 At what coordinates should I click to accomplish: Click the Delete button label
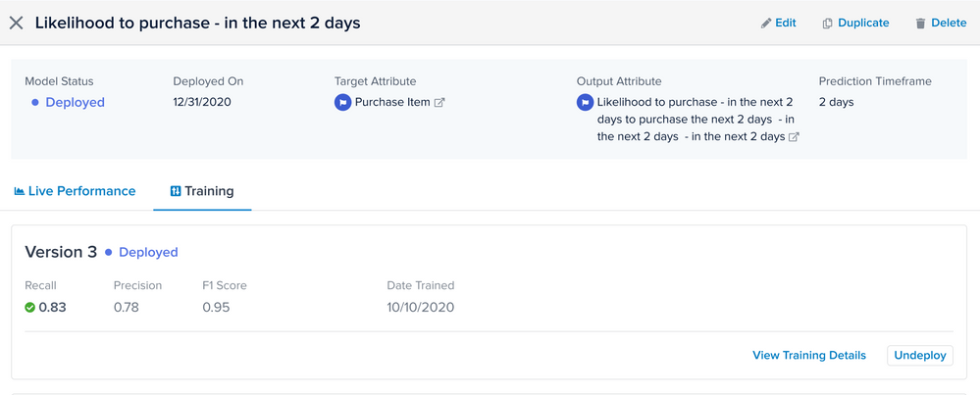click(x=949, y=23)
